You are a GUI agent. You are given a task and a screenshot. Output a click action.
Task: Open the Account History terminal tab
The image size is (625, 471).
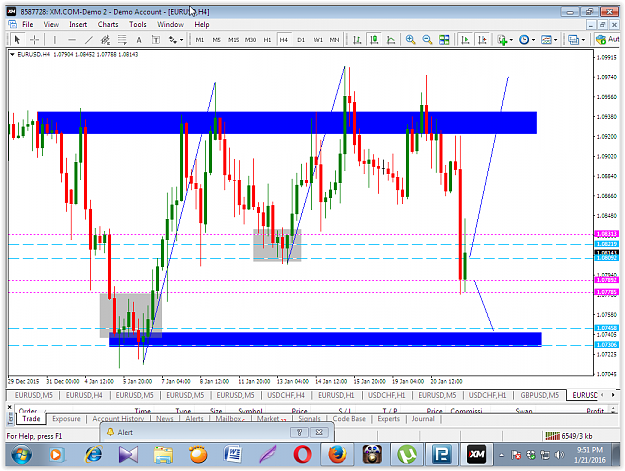(118, 419)
